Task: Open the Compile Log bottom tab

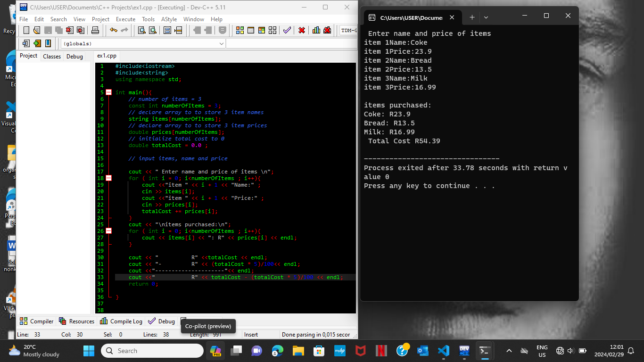Action: coord(121,321)
